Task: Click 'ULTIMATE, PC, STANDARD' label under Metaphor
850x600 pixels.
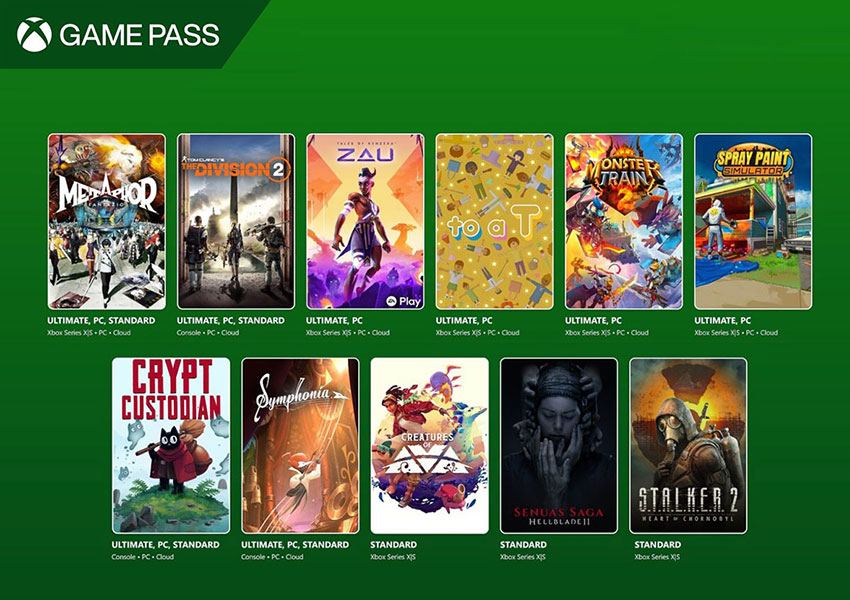Action: click(x=101, y=320)
